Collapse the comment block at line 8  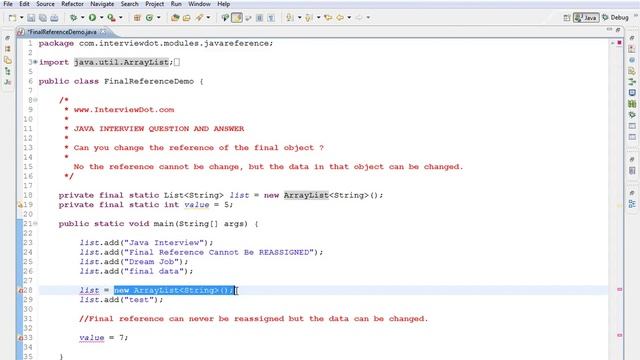[36, 100]
